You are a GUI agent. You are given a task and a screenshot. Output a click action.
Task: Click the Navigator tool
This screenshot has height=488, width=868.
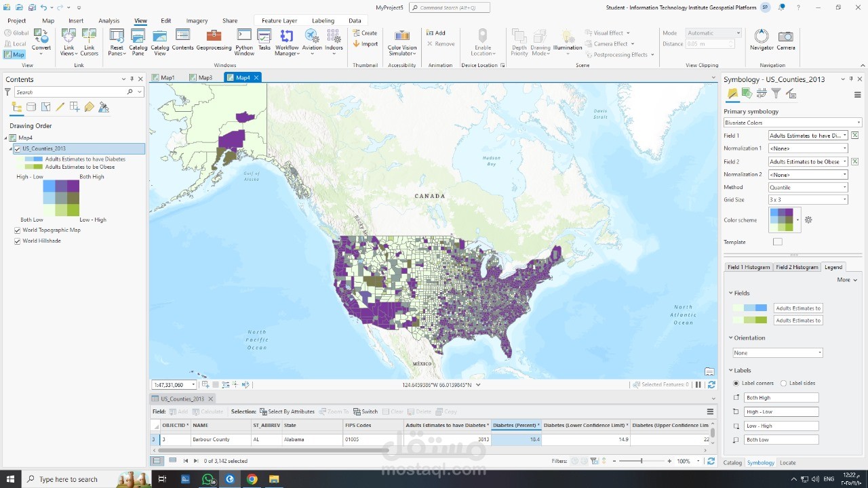pyautogui.click(x=762, y=39)
